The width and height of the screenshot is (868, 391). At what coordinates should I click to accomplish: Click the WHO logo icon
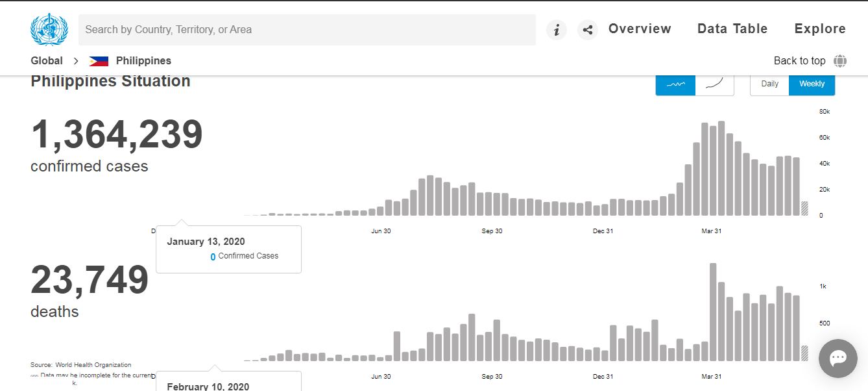(49, 29)
